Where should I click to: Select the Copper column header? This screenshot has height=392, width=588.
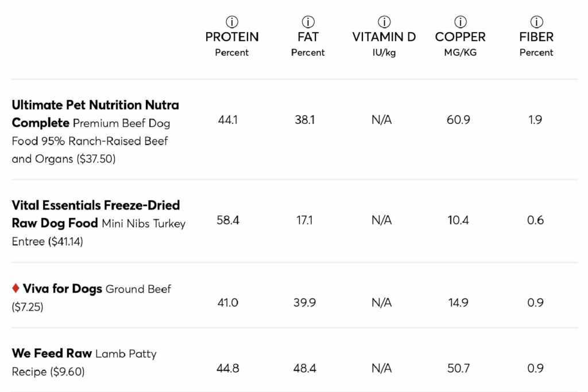click(460, 37)
